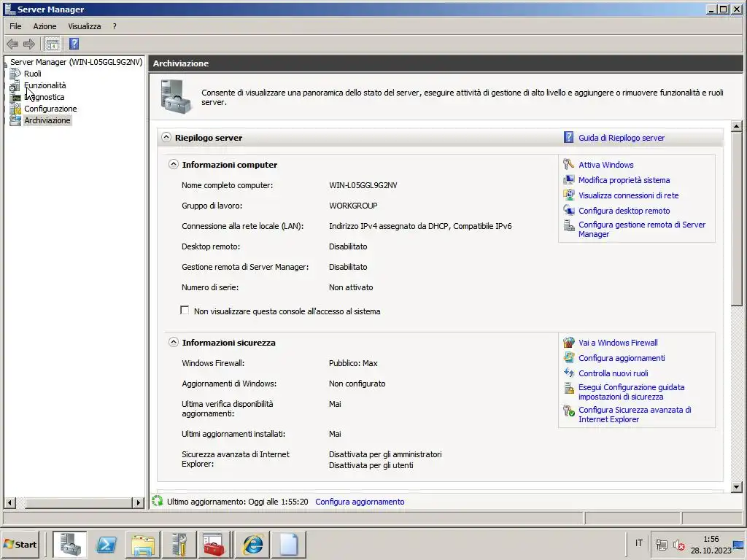Launch PowerShell from the taskbar

(x=107, y=544)
